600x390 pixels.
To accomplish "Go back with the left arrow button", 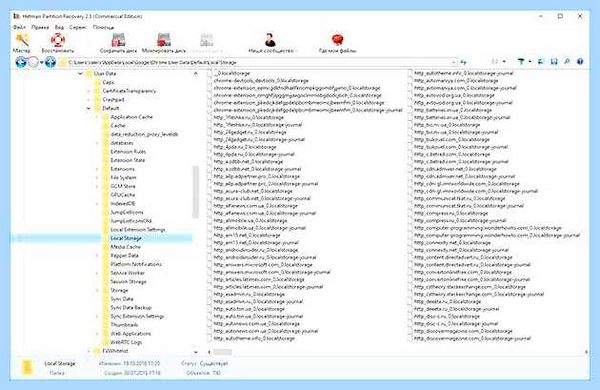I will click(21, 62).
